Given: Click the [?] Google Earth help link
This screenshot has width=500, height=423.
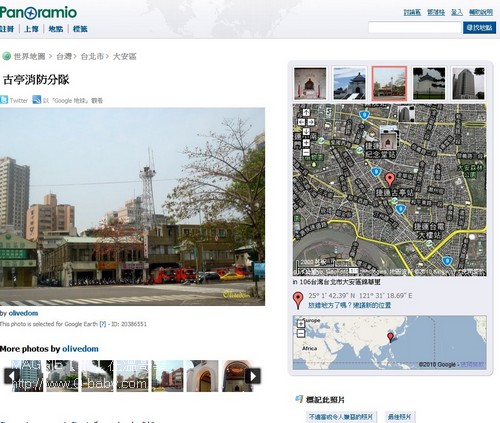Looking at the screenshot, I should click(x=103, y=324).
